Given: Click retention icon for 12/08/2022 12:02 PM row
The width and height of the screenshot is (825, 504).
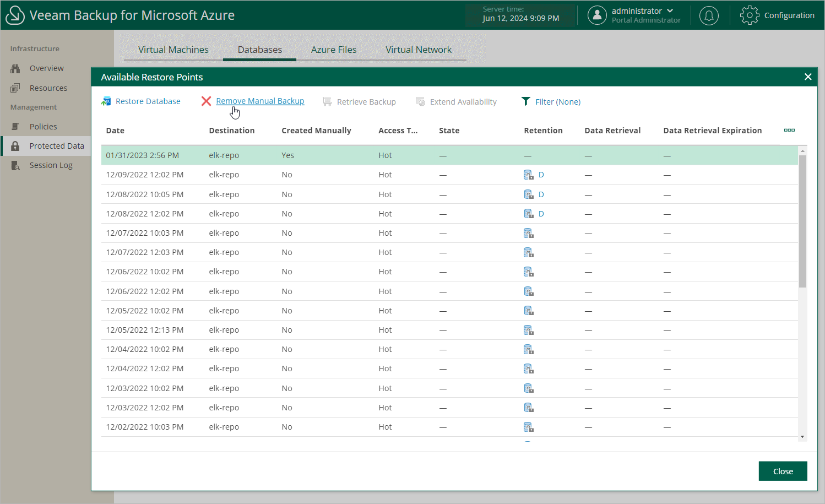Looking at the screenshot, I should [x=529, y=214].
